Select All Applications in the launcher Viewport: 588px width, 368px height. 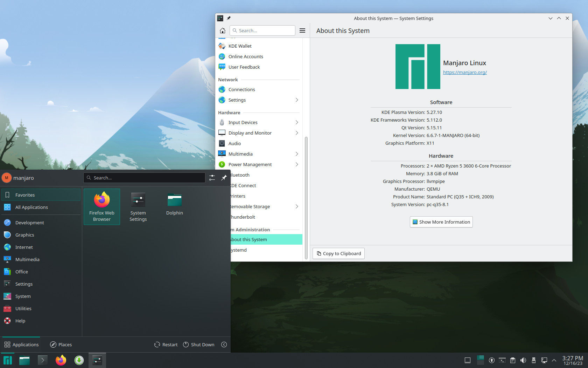pyautogui.click(x=41, y=207)
